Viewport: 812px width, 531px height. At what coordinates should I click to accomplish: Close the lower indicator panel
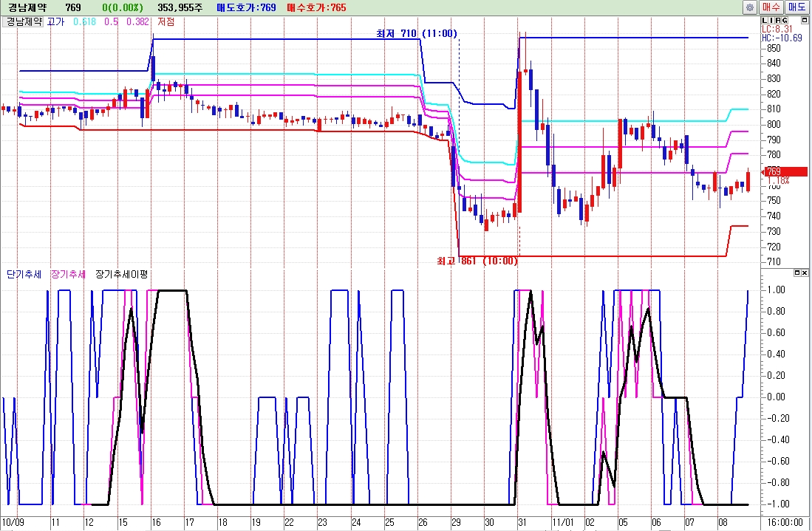click(805, 273)
